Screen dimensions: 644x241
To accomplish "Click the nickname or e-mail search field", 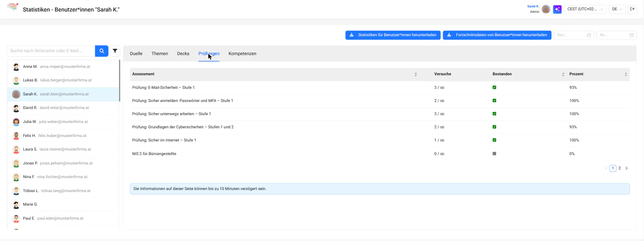I will pos(51,51).
